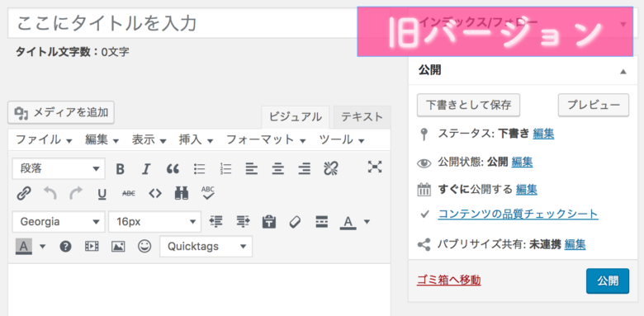
Task: Apply inline code formatting
Action: 155,193
